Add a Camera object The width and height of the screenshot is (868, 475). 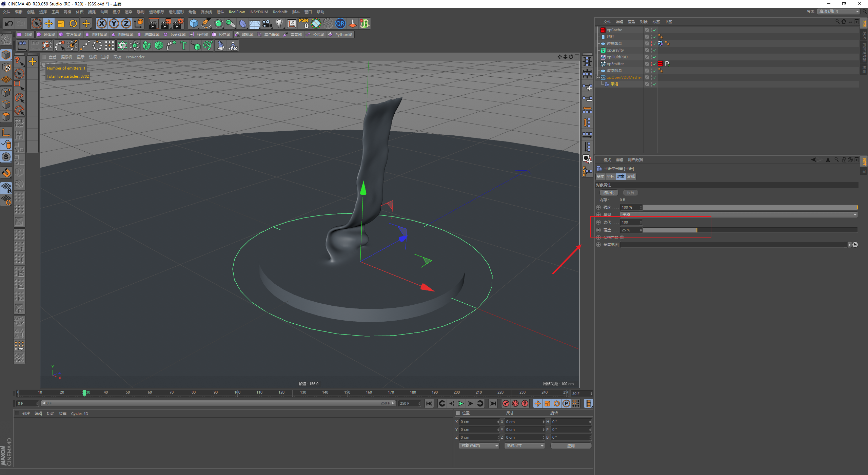267,23
